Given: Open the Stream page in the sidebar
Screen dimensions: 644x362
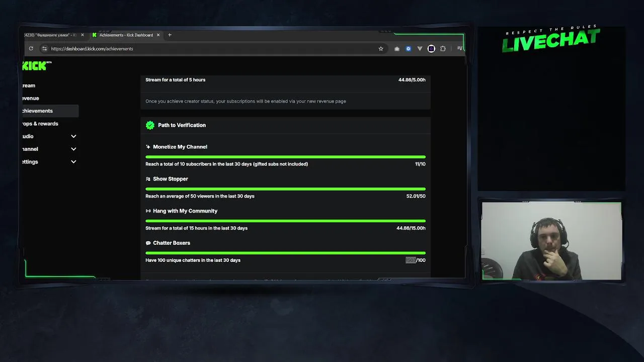Looking at the screenshot, I should (28, 85).
